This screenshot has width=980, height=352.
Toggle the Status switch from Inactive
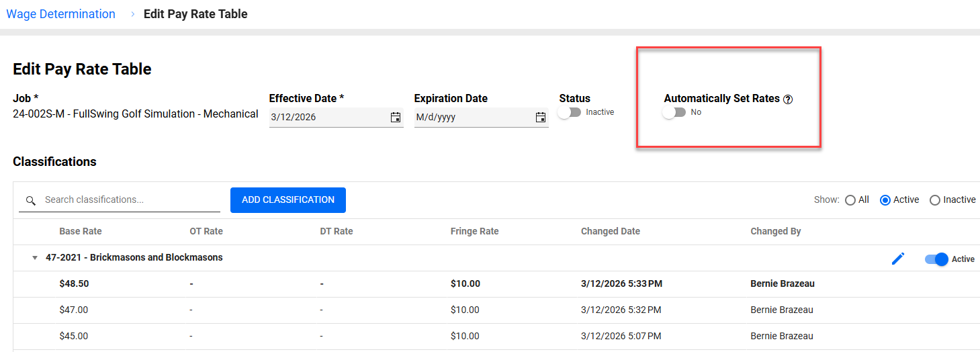coord(569,113)
